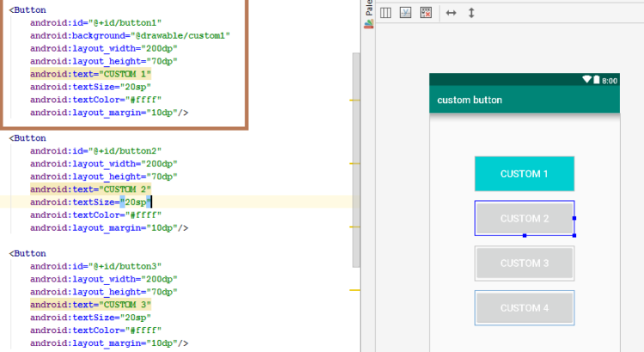This screenshot has height=352, width=644.
Task: Click the 'custom button' app bar title
Action: coord(470,100)
